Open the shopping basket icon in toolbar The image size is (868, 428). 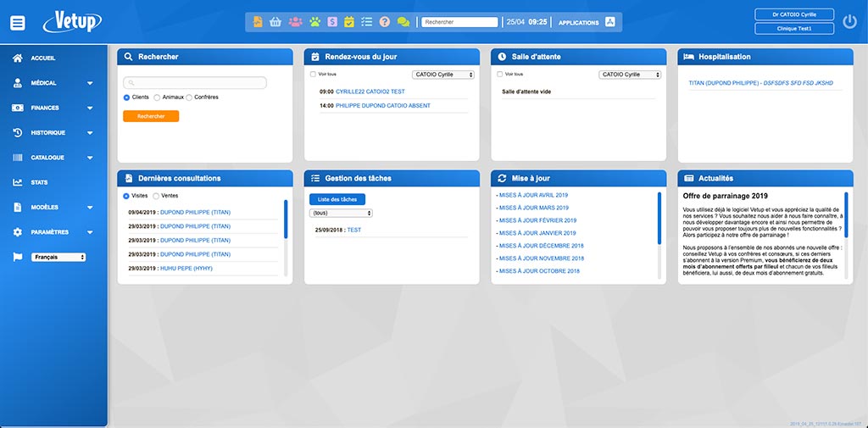pos(275,22)
